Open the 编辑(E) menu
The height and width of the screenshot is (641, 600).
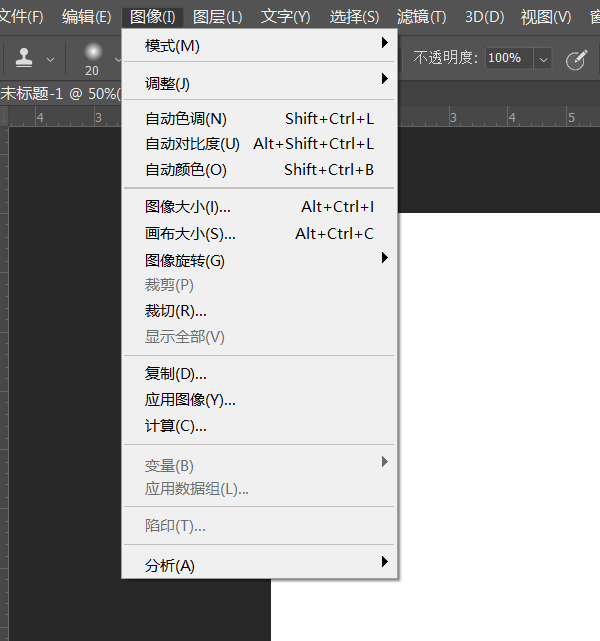click(x=87, y=17)
